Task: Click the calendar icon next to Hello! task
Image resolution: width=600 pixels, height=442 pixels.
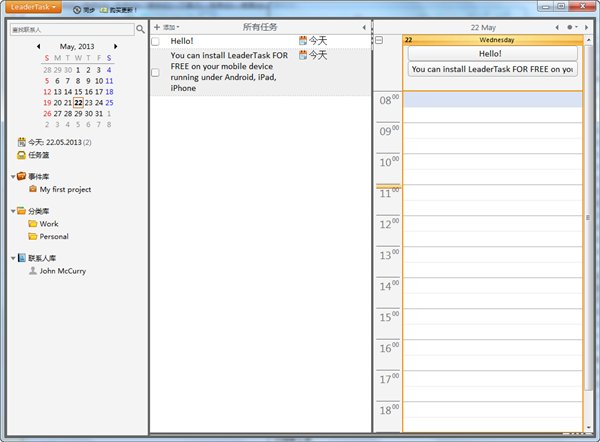Action: [303, 41]
